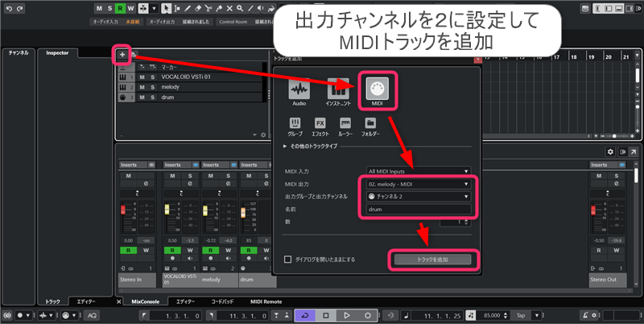Toggle global Write W in top toolbar
This screenshot has width=644, height=324.
click(130, 8)
